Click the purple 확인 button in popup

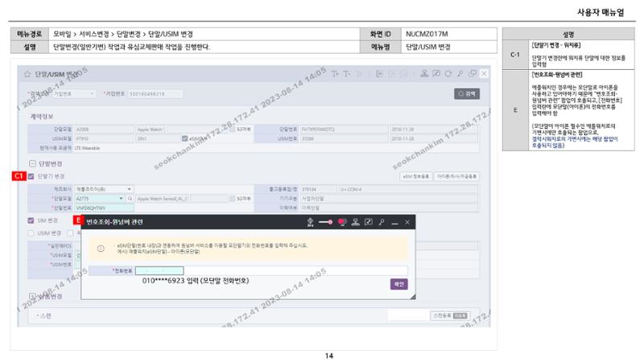pyautogui.click(x=398, y=284)
